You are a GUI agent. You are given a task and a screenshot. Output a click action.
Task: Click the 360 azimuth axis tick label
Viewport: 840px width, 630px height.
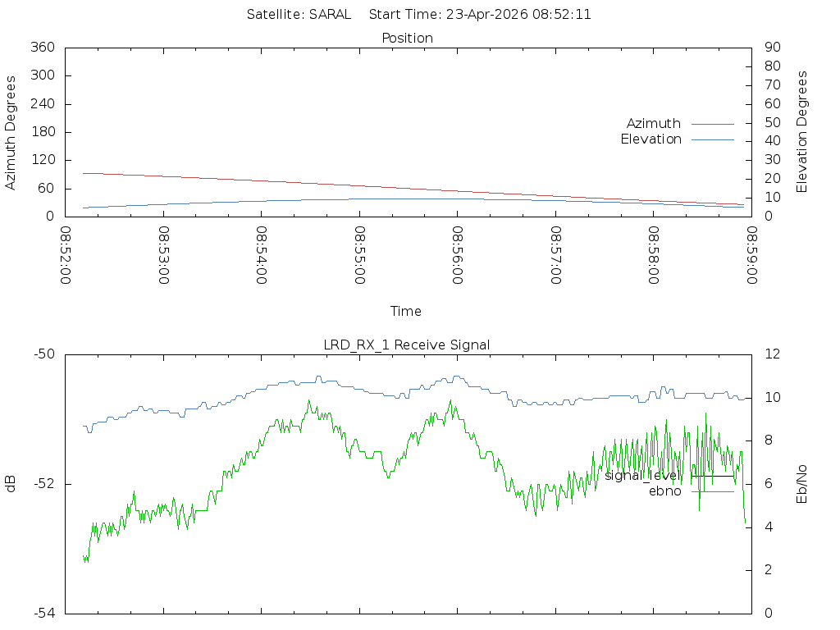pyautogui.click(x=42, y=48)
